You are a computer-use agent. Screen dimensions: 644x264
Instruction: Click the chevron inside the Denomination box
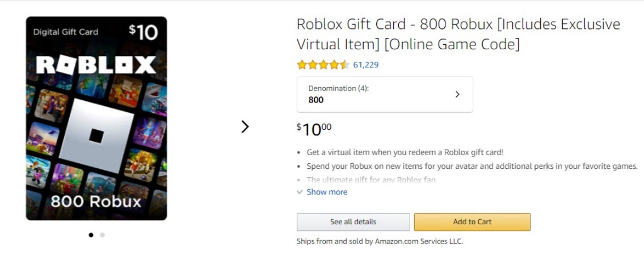[x=457, y=95]
